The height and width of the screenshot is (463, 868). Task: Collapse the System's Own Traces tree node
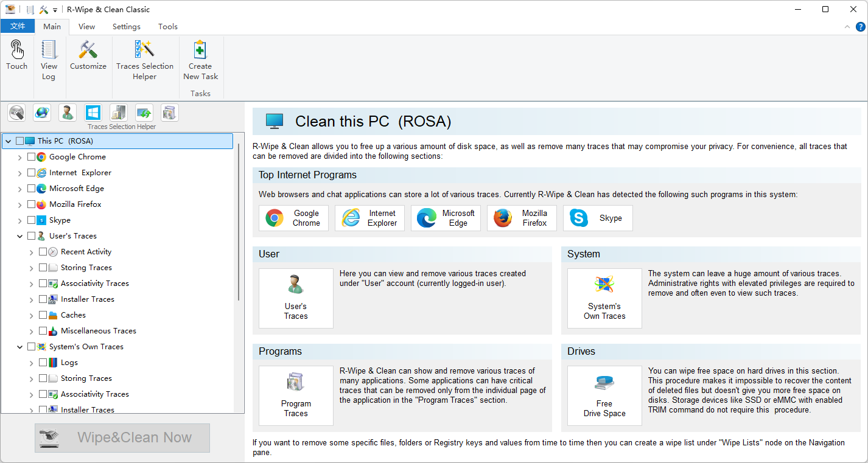(x=19, y=347)
